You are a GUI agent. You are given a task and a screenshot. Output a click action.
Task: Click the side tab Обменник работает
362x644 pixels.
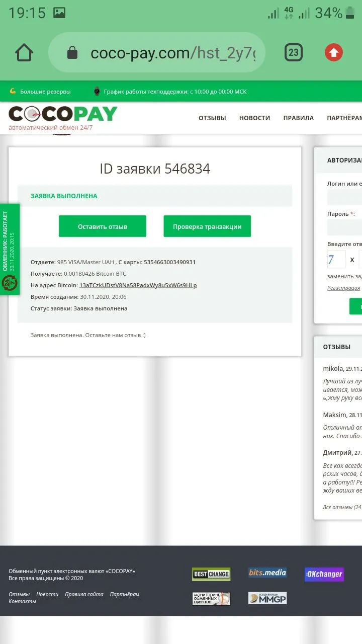pyautogui.click(x=9, y=249)
